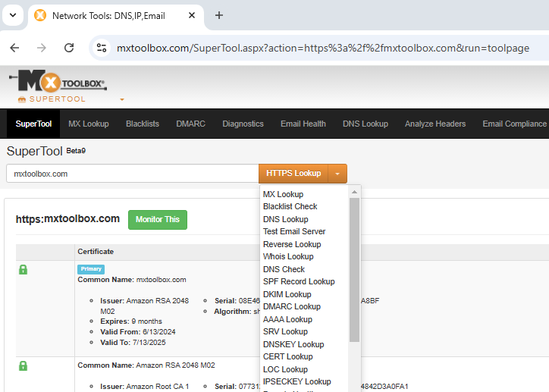The width and height of the screenshot is (549, 392).
Task: Choose IPSECKEY Lookup from dropdown
Action: (297, 382)
